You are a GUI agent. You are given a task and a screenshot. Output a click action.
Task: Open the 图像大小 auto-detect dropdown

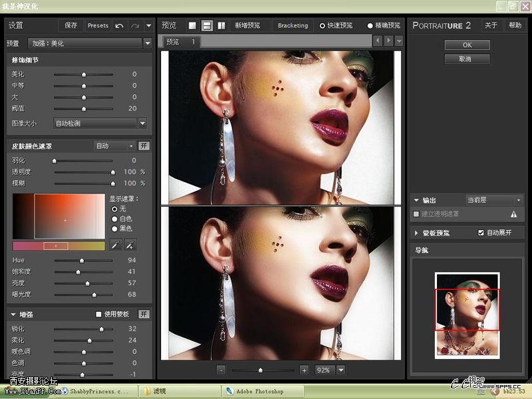(142, 123)
